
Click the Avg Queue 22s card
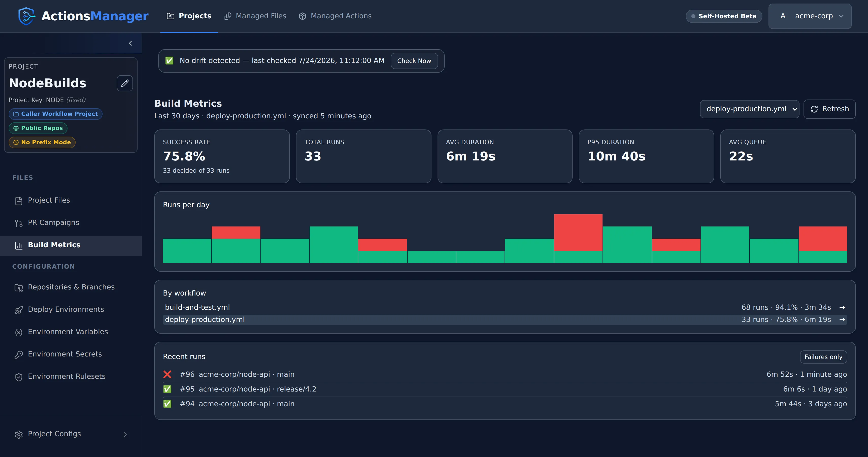pyautogui.click(x=788, y=156)
